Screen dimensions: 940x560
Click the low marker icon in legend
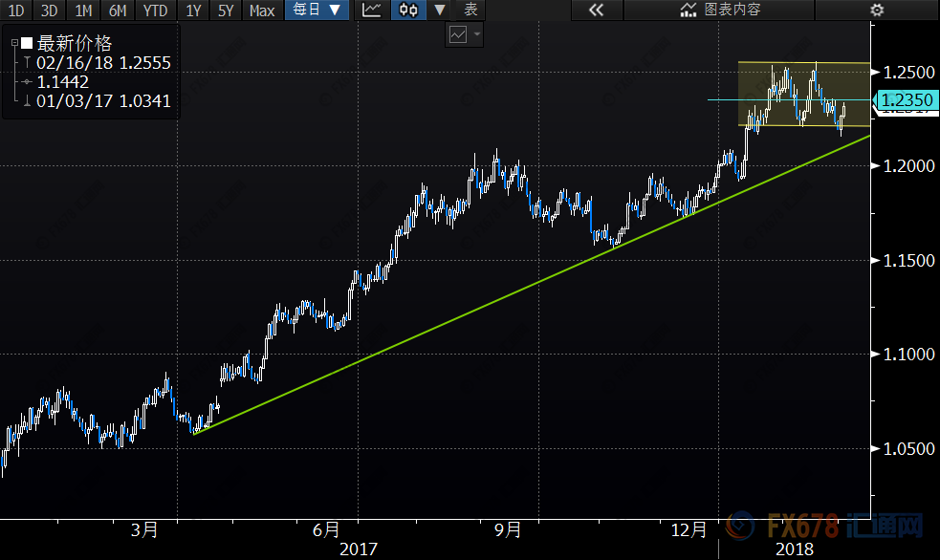(27, 100)
